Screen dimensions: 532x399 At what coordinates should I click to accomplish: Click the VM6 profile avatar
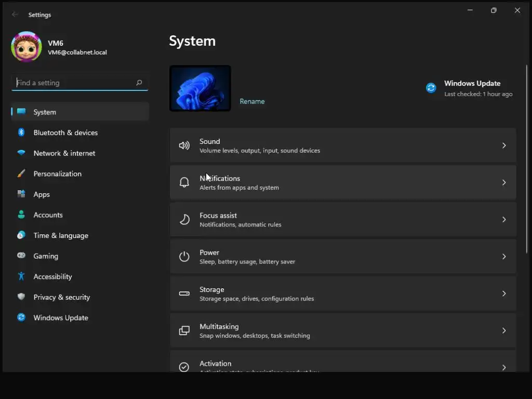click(x=26, y=47)
